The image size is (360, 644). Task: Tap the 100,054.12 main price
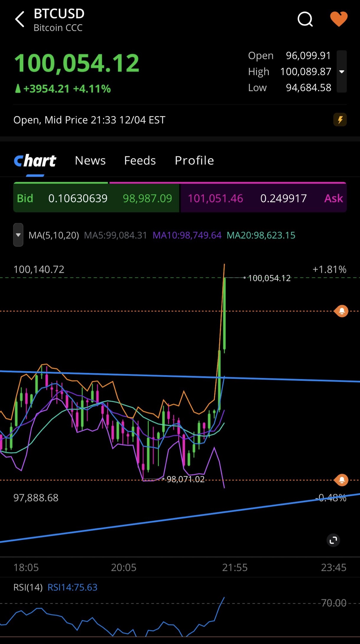coord(77,63)
